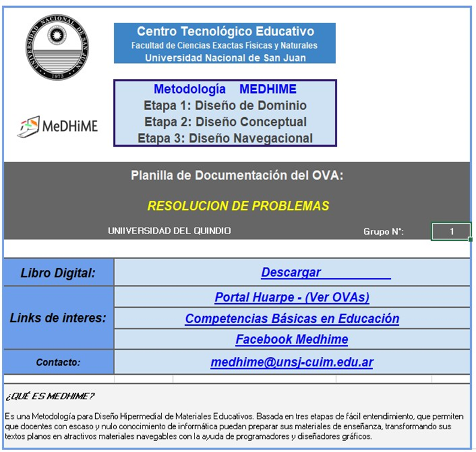
Task: Open the Portal Huarpe - (Ver OVAs) link
Action: 292,297
